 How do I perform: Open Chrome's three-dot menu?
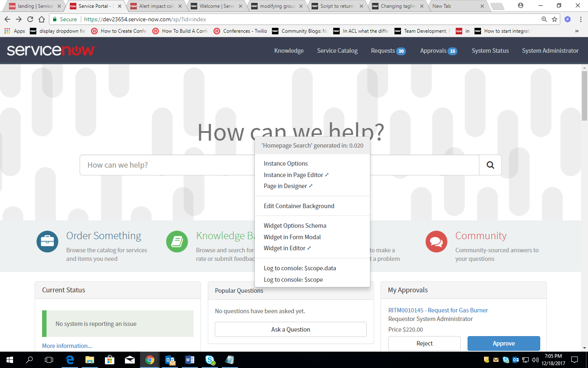(x=581, y=19)
